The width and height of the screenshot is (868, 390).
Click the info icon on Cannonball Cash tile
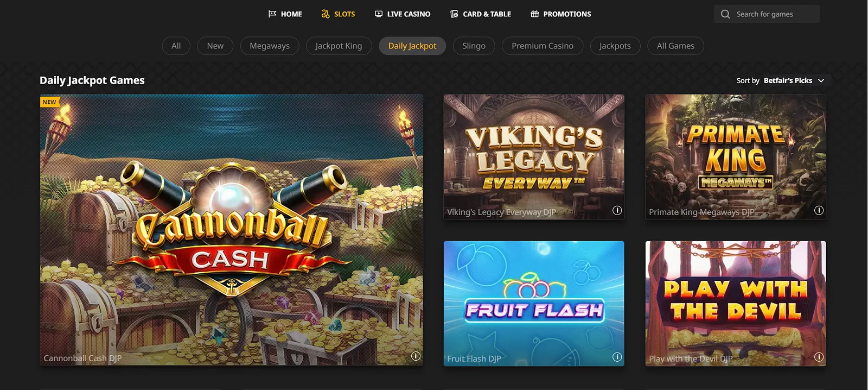[x=416, y=356]
